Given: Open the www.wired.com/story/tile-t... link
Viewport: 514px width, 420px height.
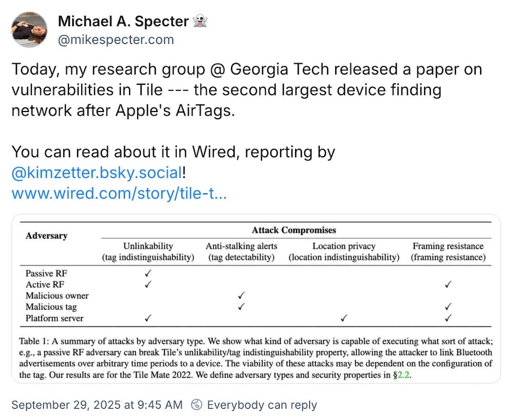Looking at the screenshot, I should 119,193.
